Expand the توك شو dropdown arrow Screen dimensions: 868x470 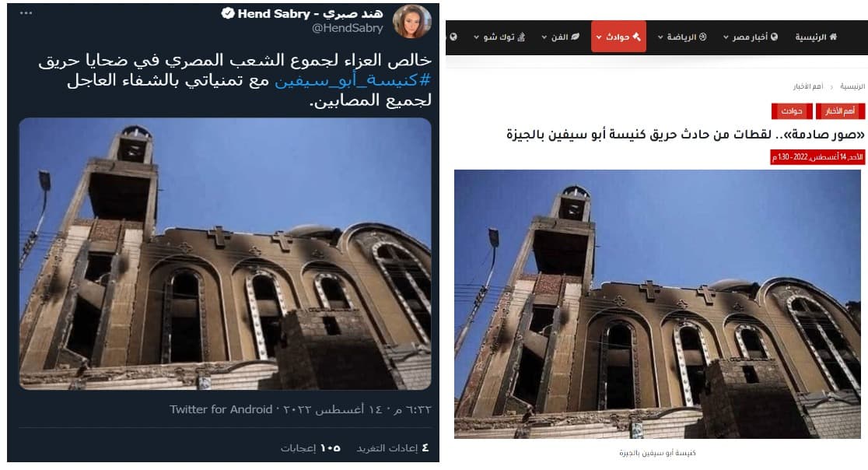(x=476, y=37)
